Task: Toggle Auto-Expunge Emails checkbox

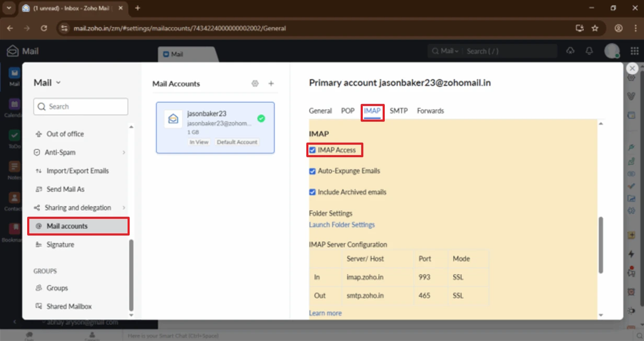Action: [313, 171]
